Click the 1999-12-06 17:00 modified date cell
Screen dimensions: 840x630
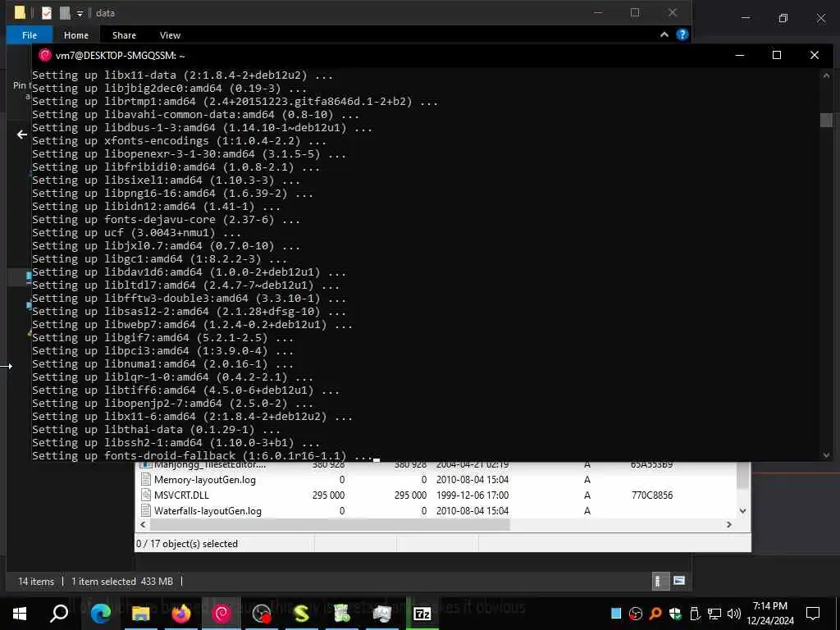[472, 495]
